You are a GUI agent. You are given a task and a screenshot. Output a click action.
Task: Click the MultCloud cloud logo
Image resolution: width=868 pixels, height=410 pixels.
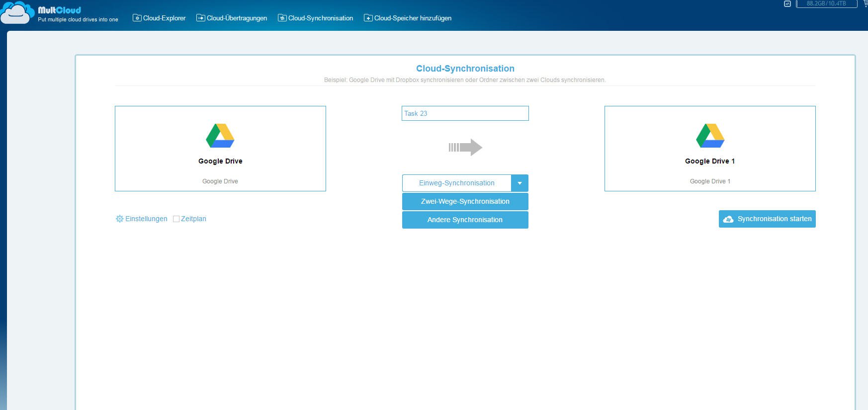pyautogui.click(x=18, y=12)
